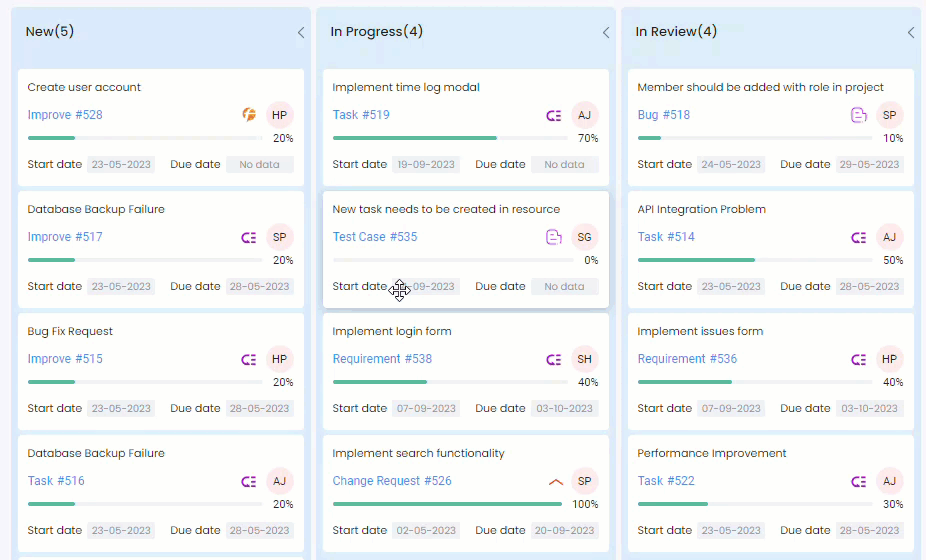The height and width of the screenshot is (560, 926).
Task: Click the orange priority icon on Improve #528
Action: coord(250,115)
